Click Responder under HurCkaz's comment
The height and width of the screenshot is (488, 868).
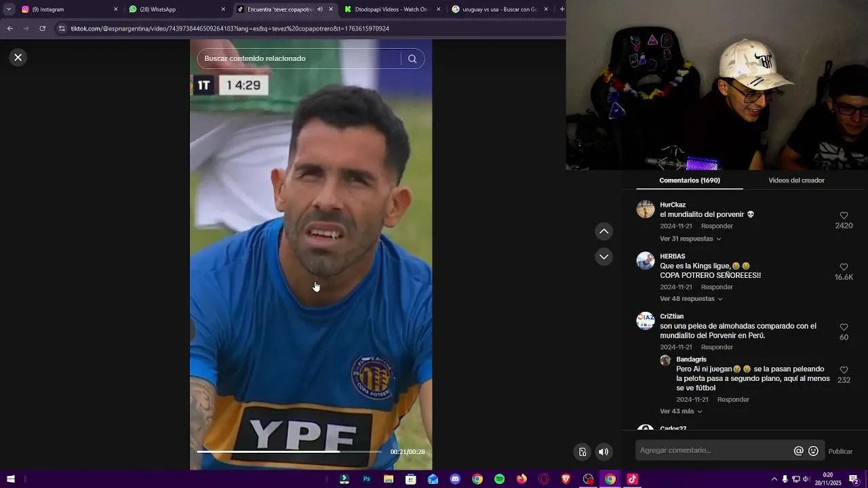click(717, 226)
